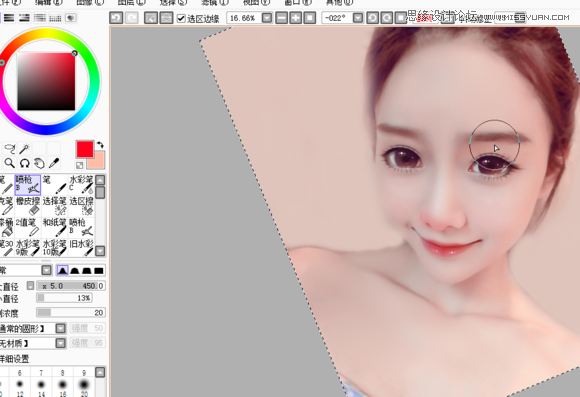This screenshot has height=397, width=580.
Task: Reset the canvas rotation
Action: coord(401,18)
